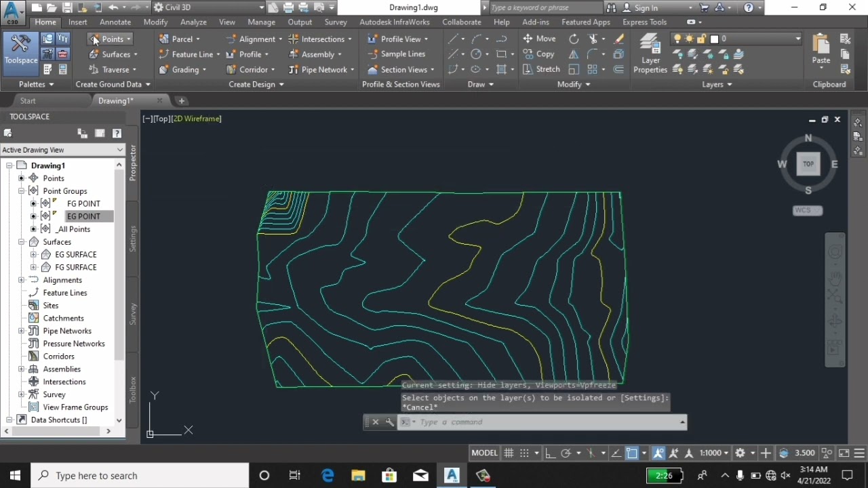The image size is (868, 488).
Task: Click the layer color swatch next to 0
Action: [x=714, y=39]
